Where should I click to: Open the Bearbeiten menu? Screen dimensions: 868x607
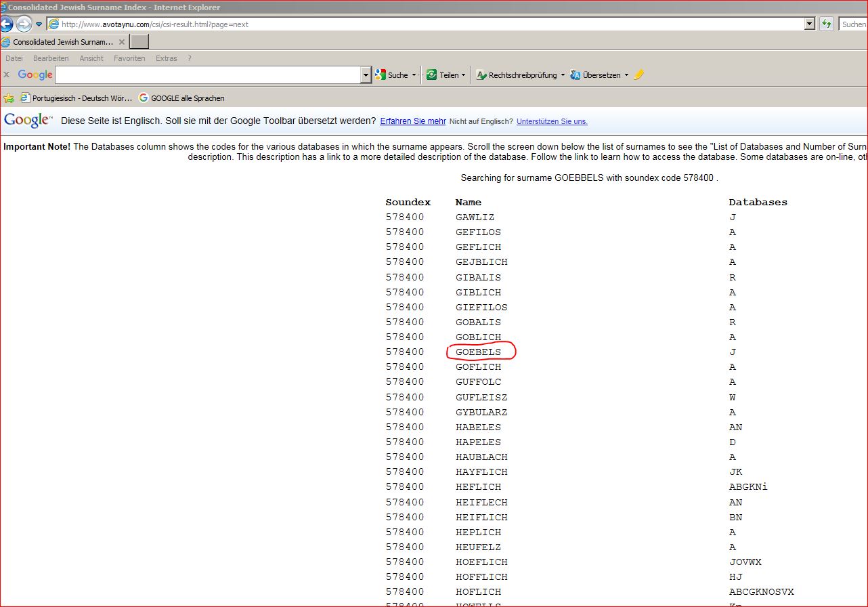coord(51,58)
